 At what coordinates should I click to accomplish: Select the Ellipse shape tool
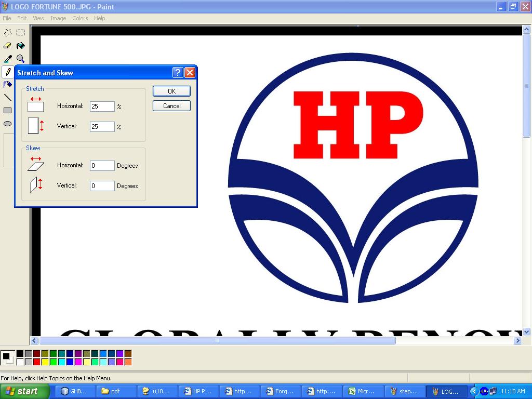pyautogui.click(x=7, y=124)
